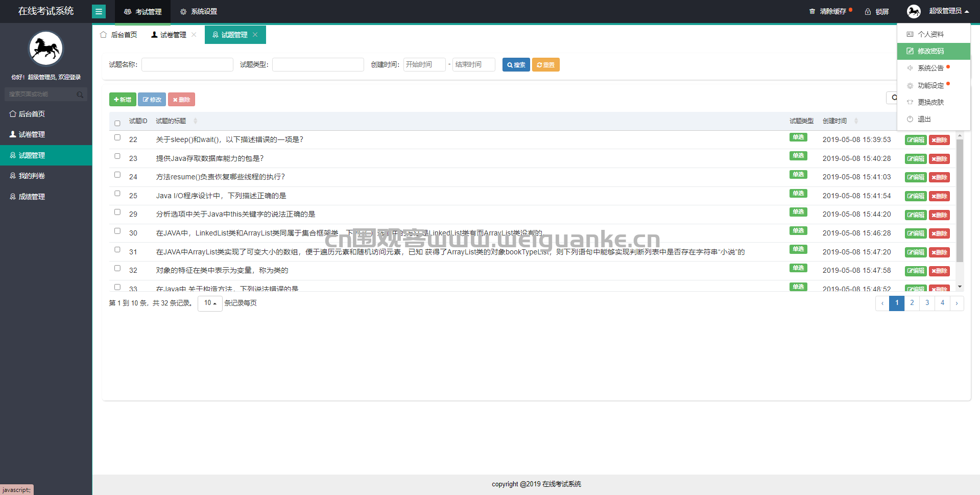Click 退出 to log out
Screen dimensions: 980x495
934,119
